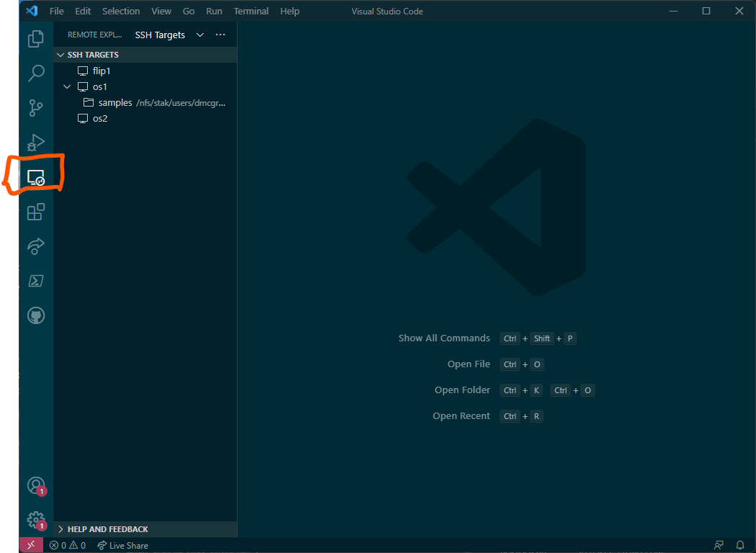Open the View menu
This screenshot has width=756, height=553.
point(161,11)
